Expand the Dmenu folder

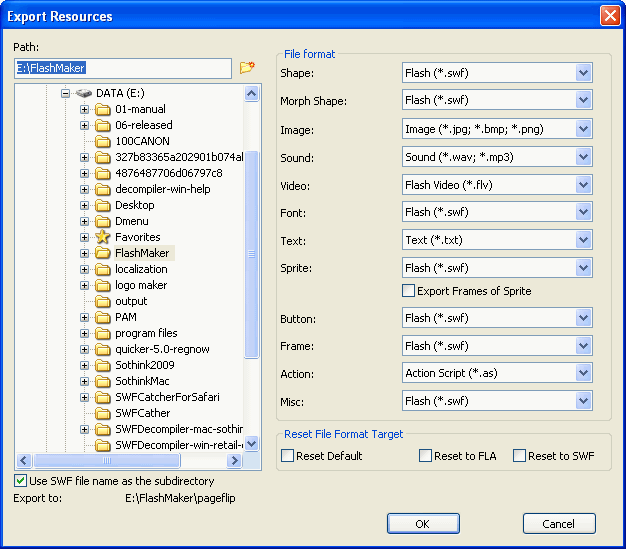tap(84, 221)
